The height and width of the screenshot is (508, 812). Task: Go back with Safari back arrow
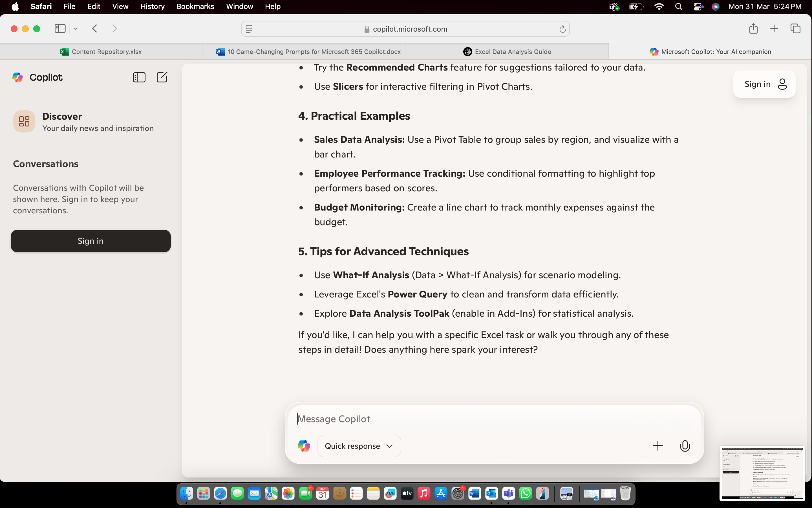pos(95,29)
